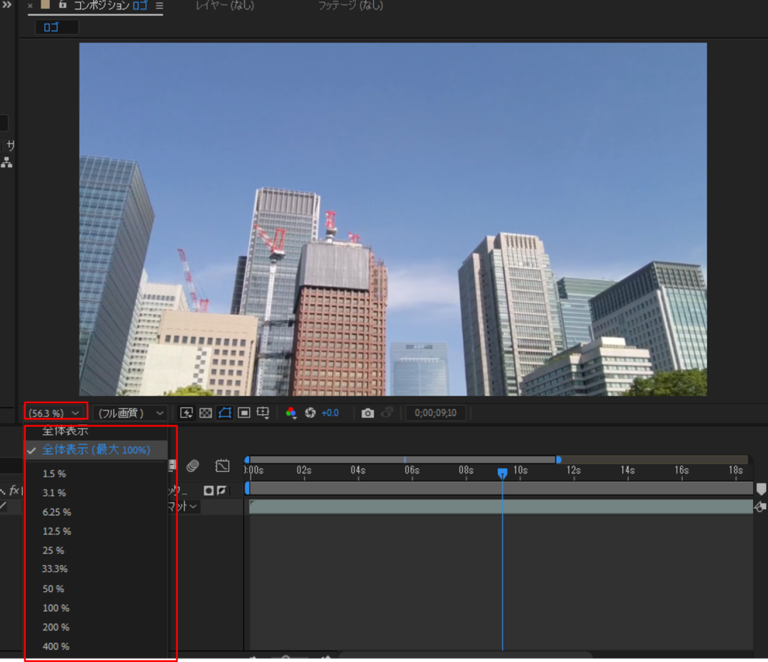Image resolution: width=768 pixels, height=662 pixels.
Task: Open the 56.3% magnification dropdown
Action: coord(55,413)
